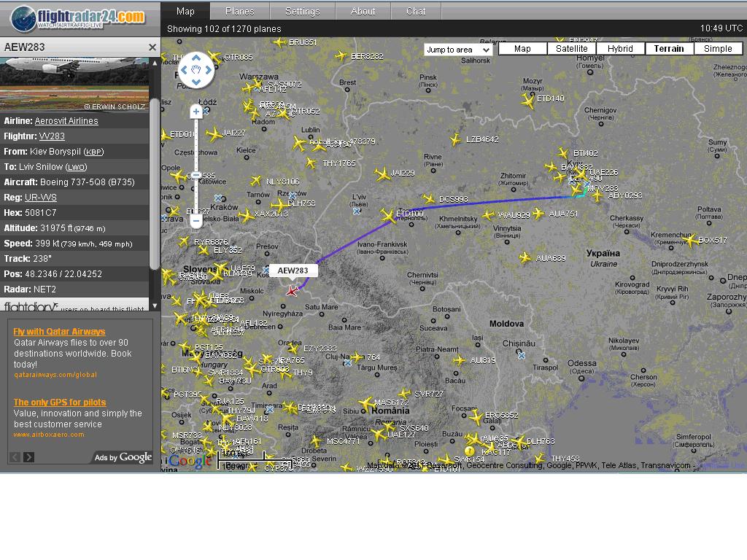Click the zoom out minus button
Screen dimensions: 747x560
[196, 220]
